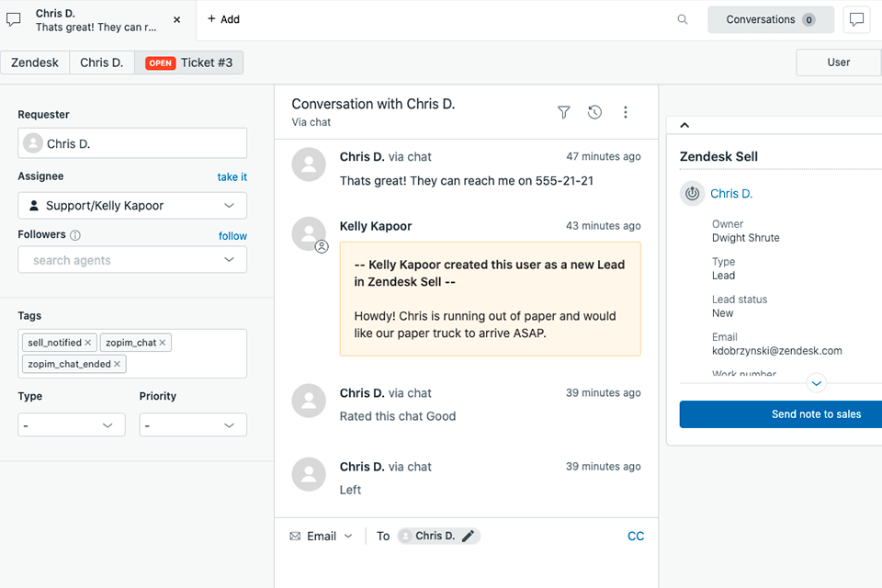Open the User panel button

click(x=839, y=62)
